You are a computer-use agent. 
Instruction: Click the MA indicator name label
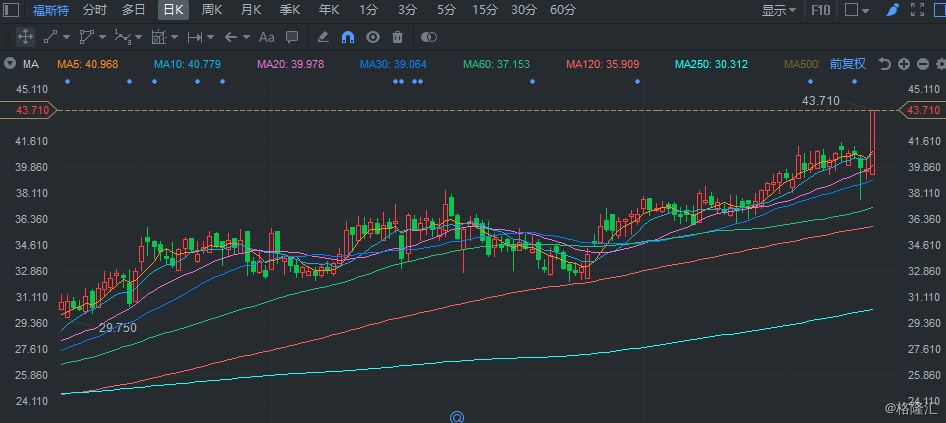[x=31, y=64]
